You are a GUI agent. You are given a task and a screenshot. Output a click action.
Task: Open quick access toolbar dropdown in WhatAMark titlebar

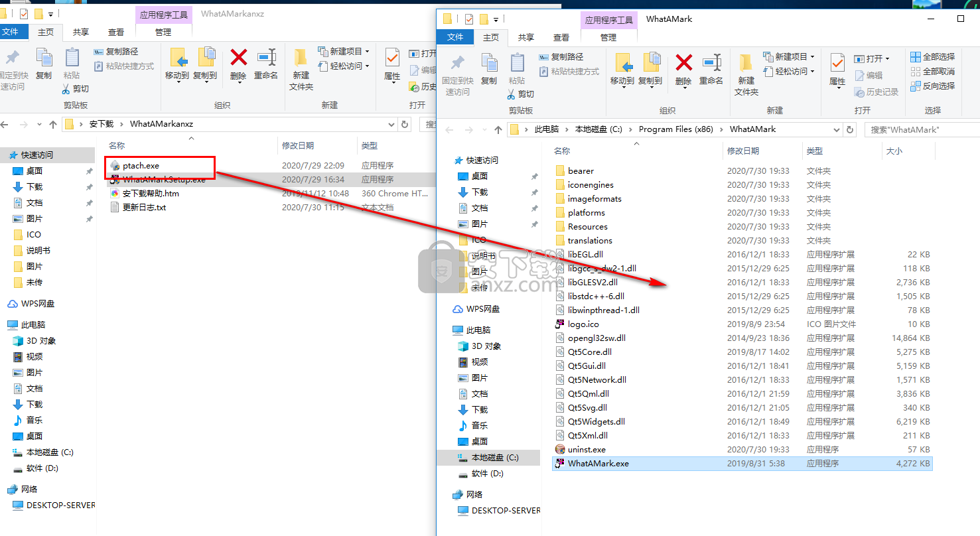496,19
